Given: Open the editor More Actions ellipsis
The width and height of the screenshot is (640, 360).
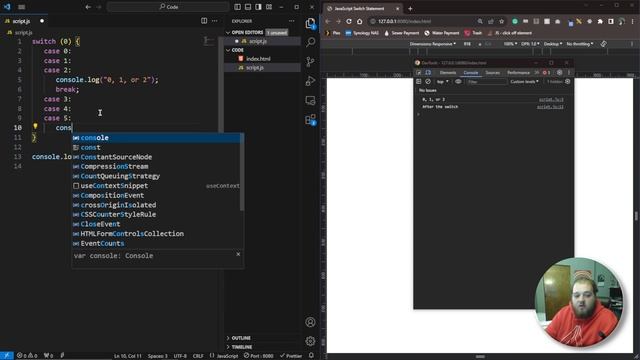Looking at the screenshot, I should [215, 21].
